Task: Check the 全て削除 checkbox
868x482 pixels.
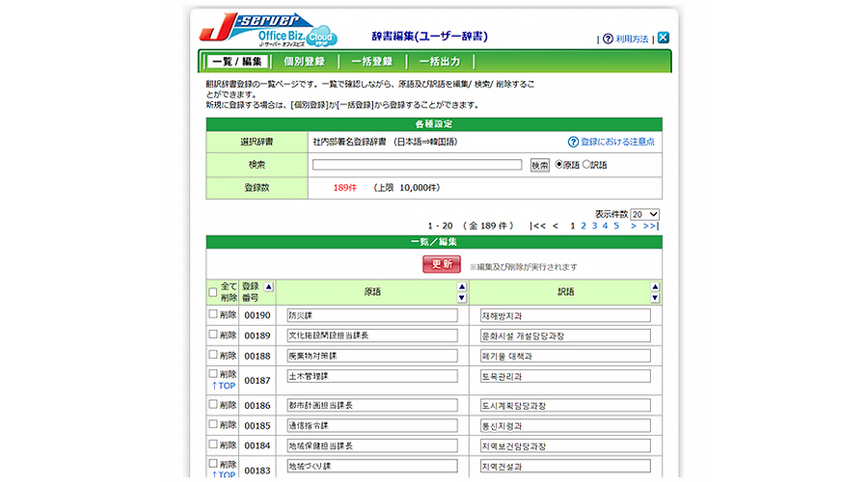Action: (x=212, y=292)
